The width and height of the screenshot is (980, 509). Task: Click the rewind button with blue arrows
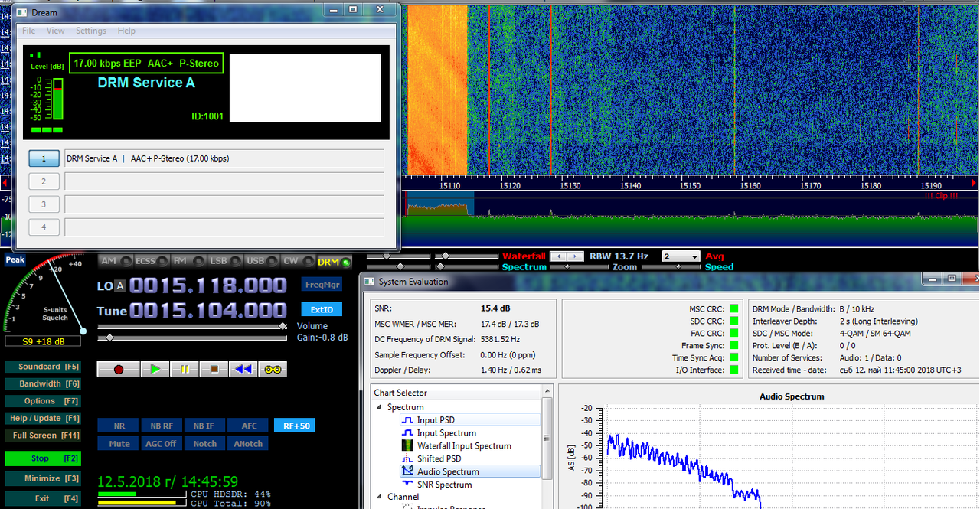243,369
